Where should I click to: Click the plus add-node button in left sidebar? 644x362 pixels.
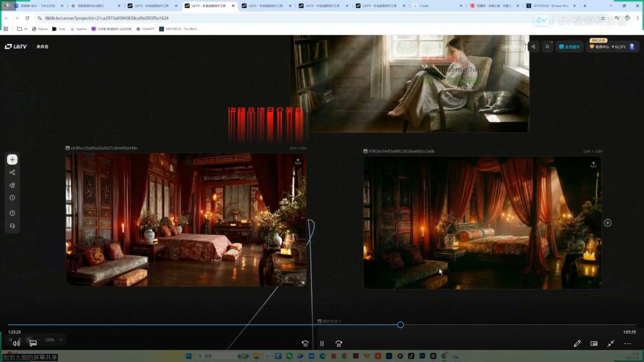(x=12, y=160)
